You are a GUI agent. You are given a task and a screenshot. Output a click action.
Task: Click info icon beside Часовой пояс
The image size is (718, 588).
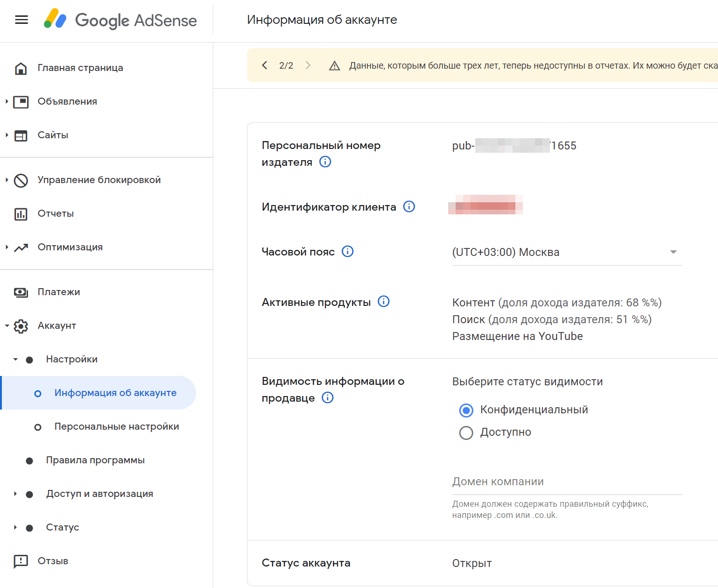348,251
